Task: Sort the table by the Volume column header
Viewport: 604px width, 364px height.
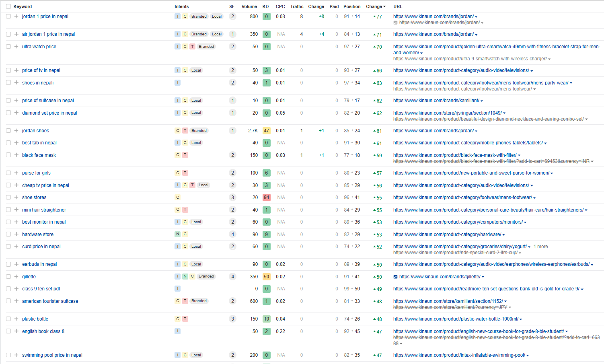Action: point(249,6)
